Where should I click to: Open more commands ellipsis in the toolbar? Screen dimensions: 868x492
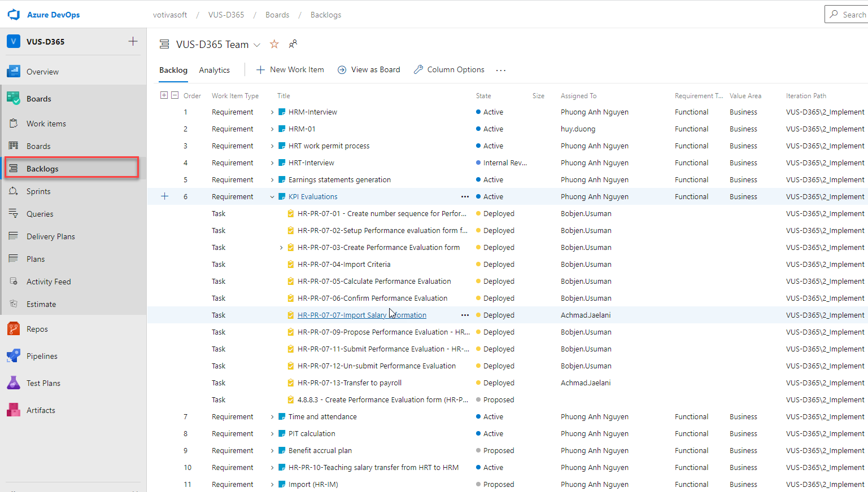(x=501, y=70)
